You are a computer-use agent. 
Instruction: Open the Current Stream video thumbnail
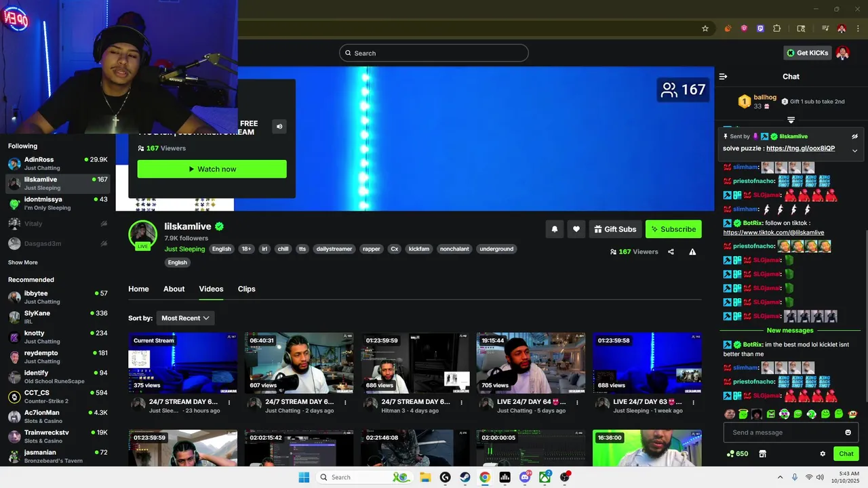[x=183, y=363]
